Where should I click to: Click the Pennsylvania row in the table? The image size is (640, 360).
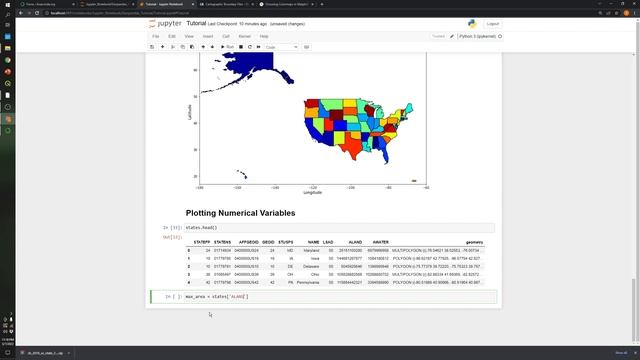[x=335, y=282]
